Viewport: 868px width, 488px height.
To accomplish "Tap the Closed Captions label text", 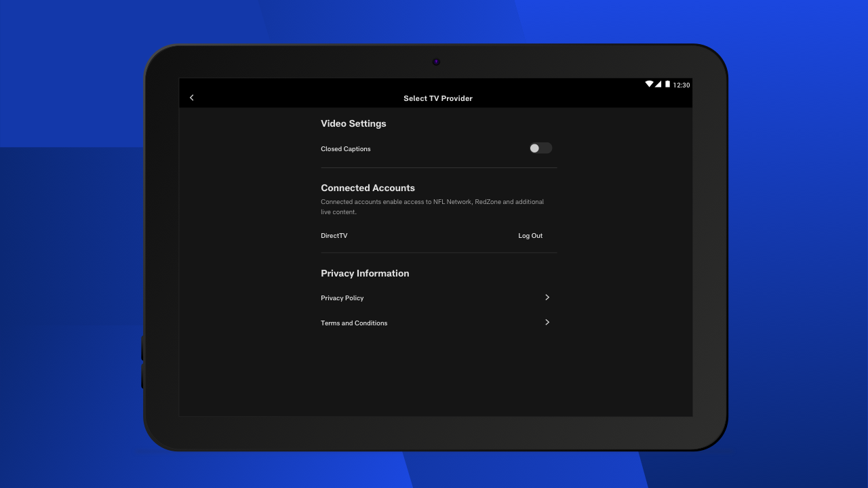I will pyautogui.click(x=345, y=149).
